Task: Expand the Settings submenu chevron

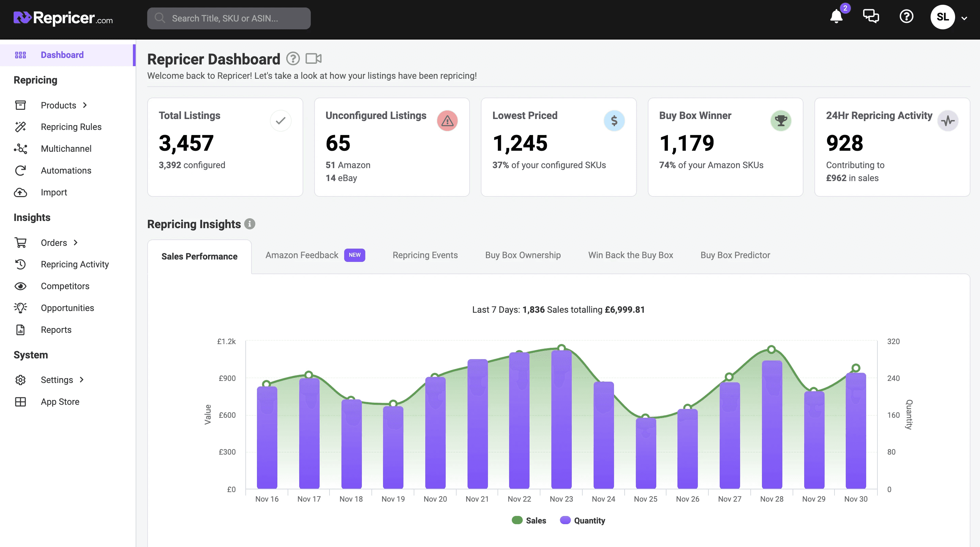Action: pyautogui.click(x=81, y=380)
